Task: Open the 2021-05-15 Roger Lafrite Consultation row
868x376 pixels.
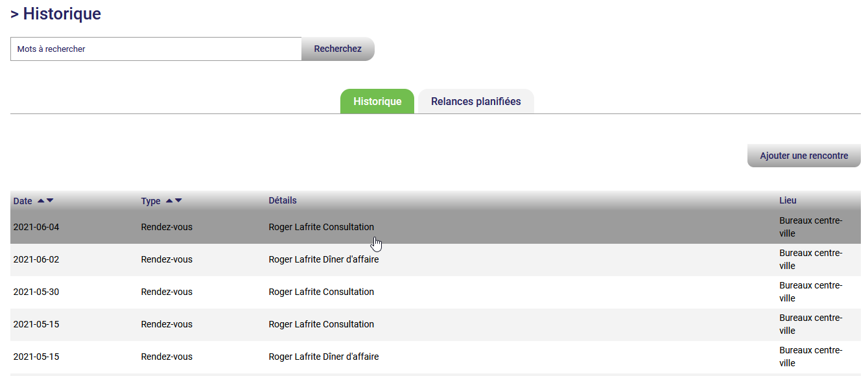Action: pos(321,325)
